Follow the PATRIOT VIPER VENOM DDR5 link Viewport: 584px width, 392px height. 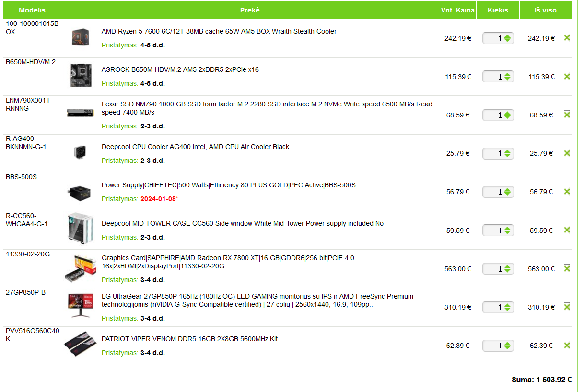tap(189, 339)
